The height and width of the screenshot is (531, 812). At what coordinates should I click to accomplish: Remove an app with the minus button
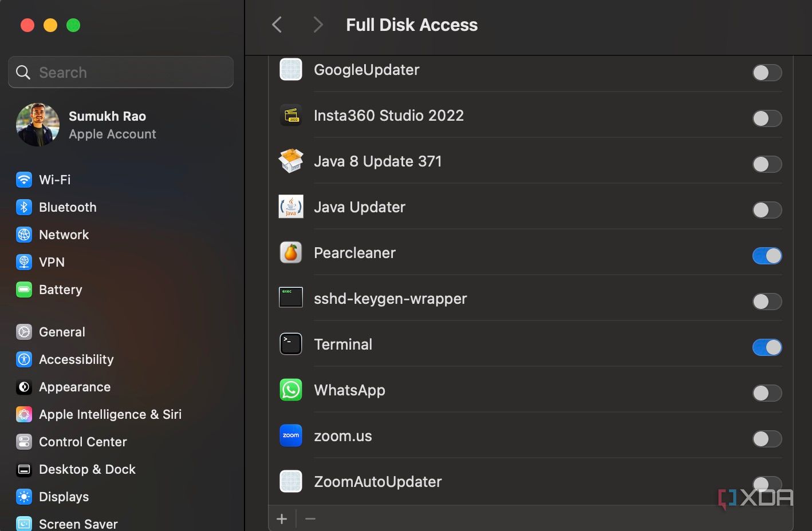pos(310,519)
